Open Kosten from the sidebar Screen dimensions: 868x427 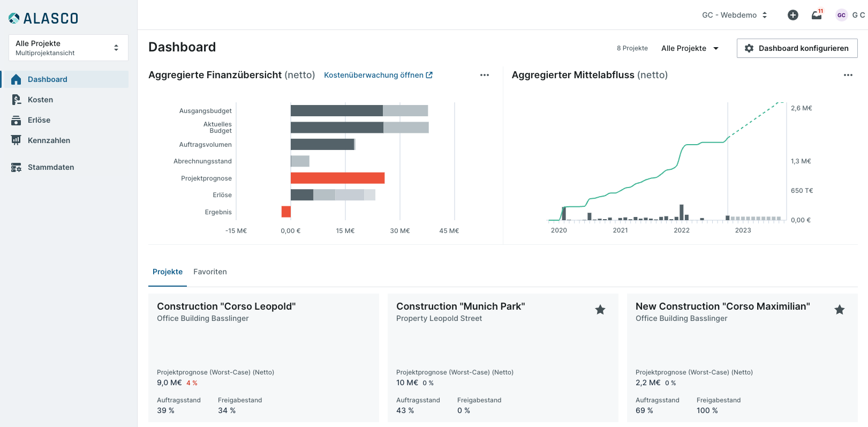(40, 100)
